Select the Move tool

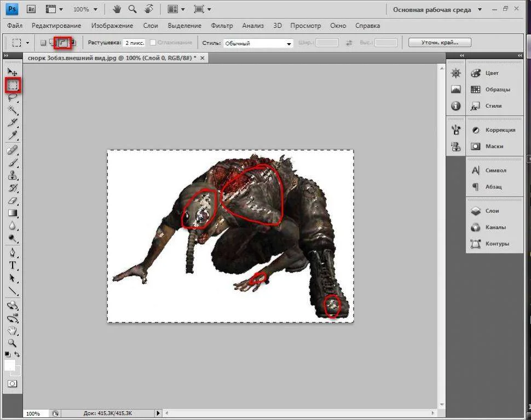(x=13, y=72)
